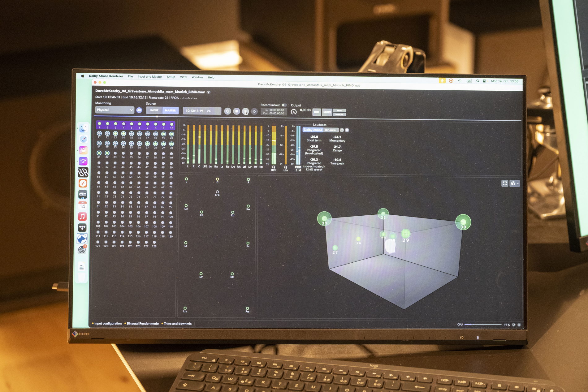This screenshot has width=588, height=392.
Task: Click Trims and downmix status link
Action: [178, 324]
